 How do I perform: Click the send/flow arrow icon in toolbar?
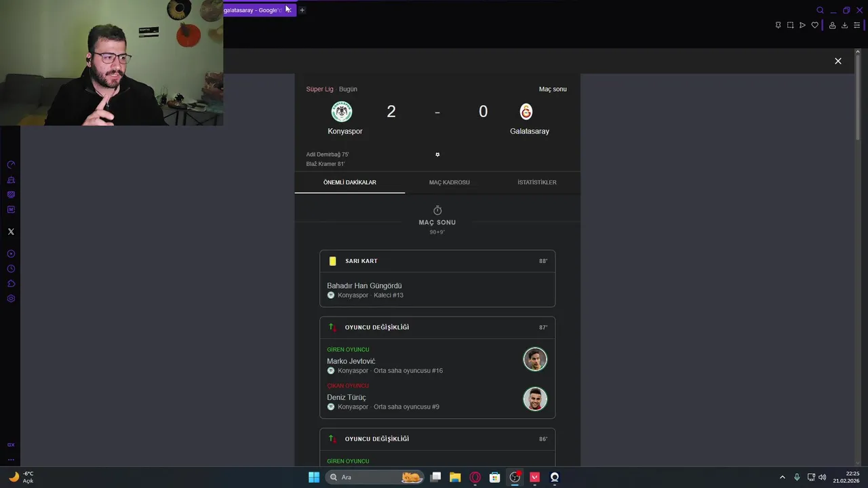(802, 25)
